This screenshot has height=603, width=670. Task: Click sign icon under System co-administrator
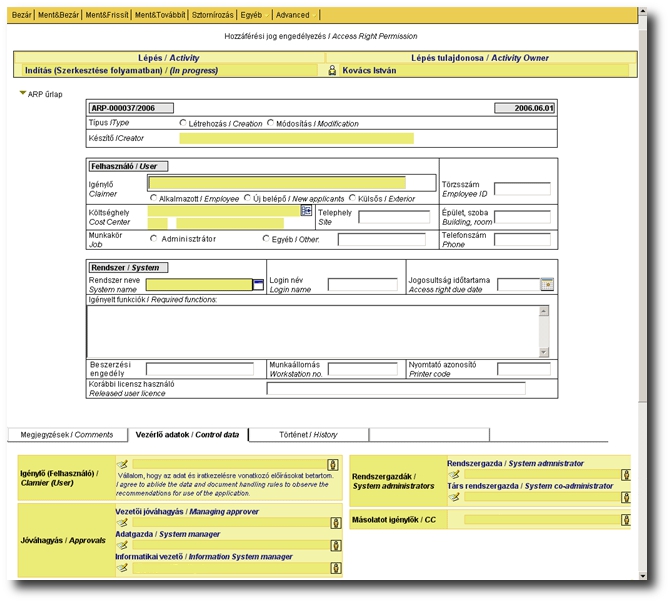[x=454, y=497]
